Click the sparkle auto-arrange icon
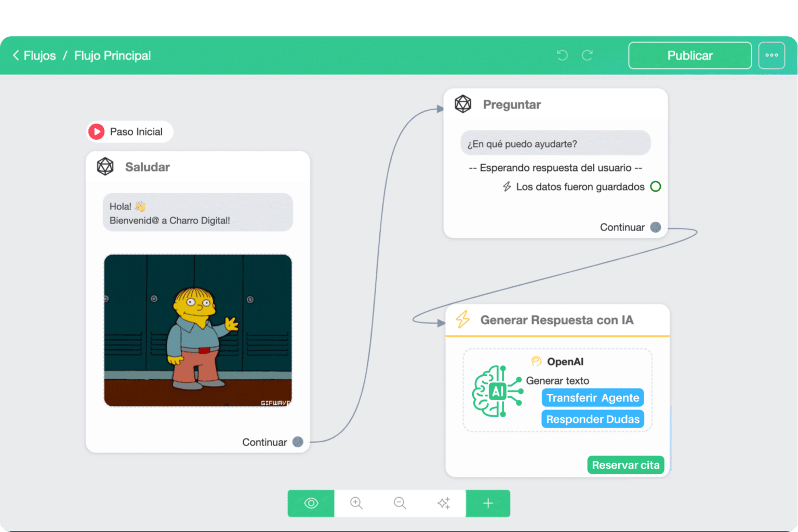 444,503
